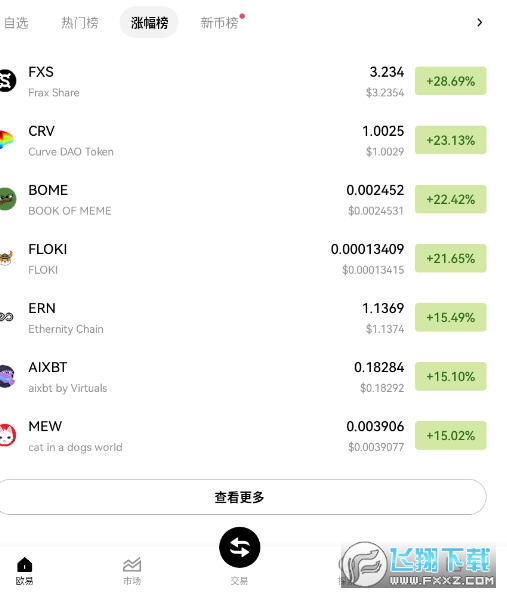Screen dimensions: 507x600
Task: Tap the MEW cat coin icon
Action: point(8,435)
